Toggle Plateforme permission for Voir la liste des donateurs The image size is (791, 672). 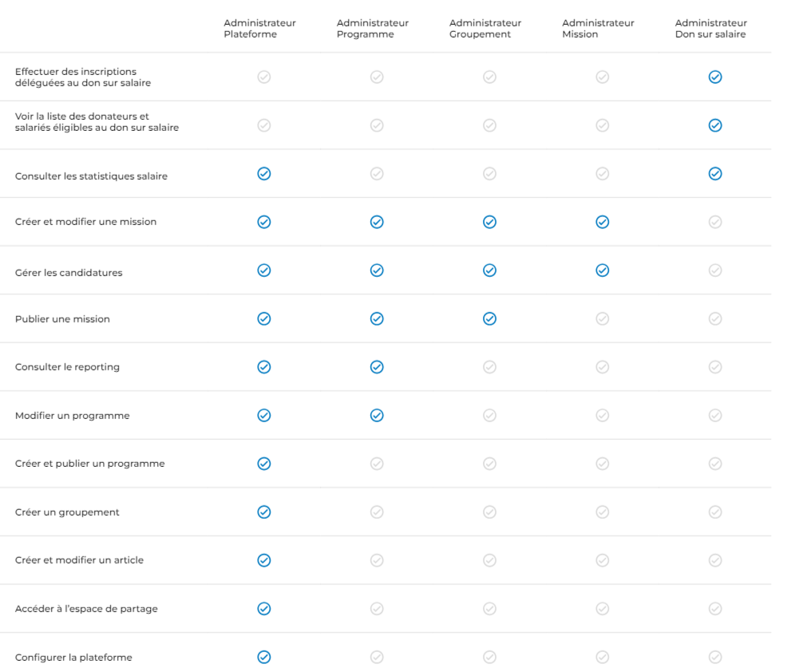tap(264, 125)
